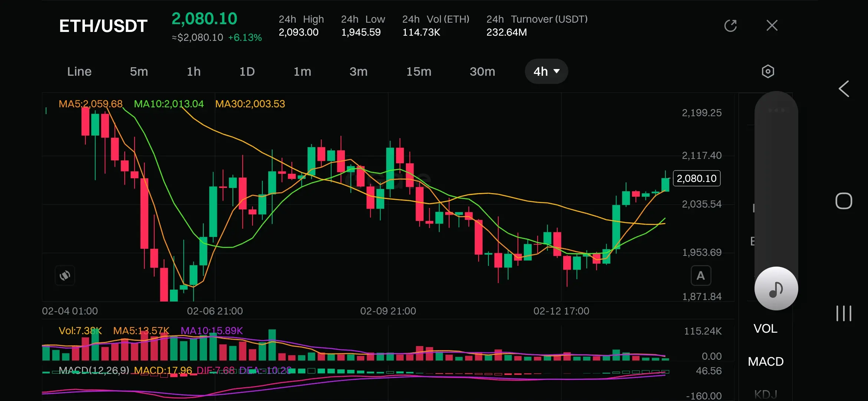The height and width of the screenshot is (401, 868).
Task: Enable the KDJ indicator
Action: click(765, 394)
